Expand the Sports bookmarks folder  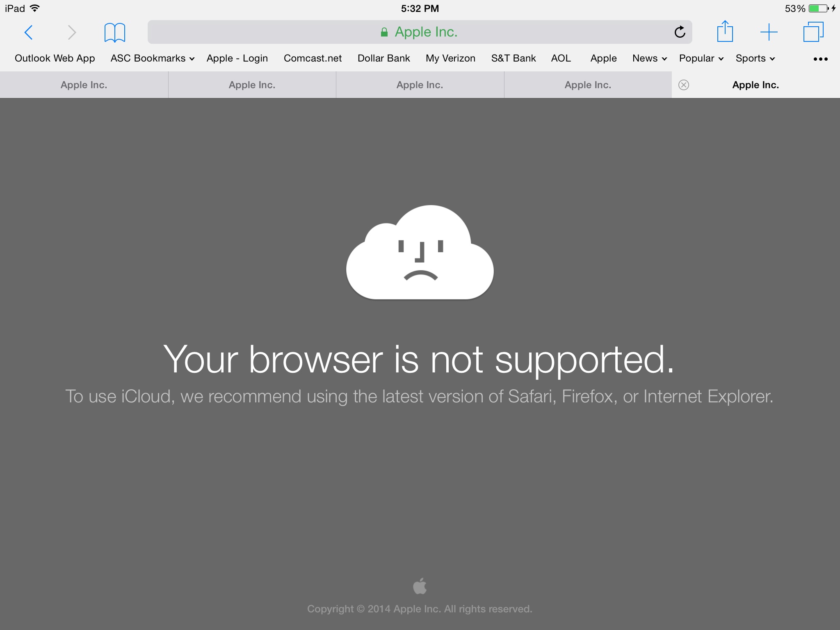point(755,58)
